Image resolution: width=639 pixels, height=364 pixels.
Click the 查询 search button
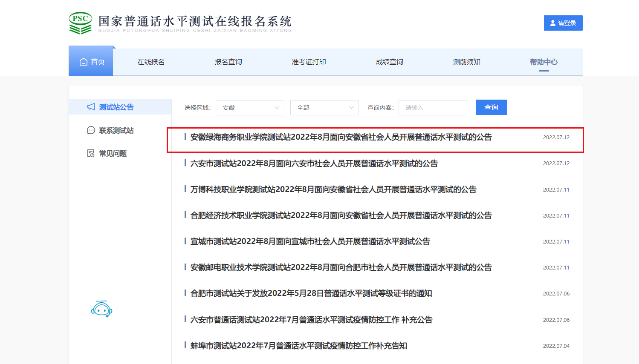pyautogui.click(x=491, y=107)
